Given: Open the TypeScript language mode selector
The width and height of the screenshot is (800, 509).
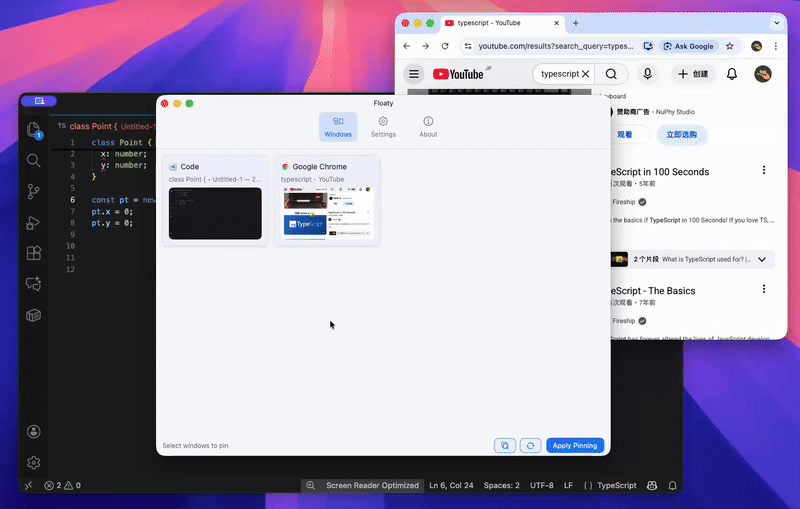Looking at the screenshot, I should click(x=609, y=486).
